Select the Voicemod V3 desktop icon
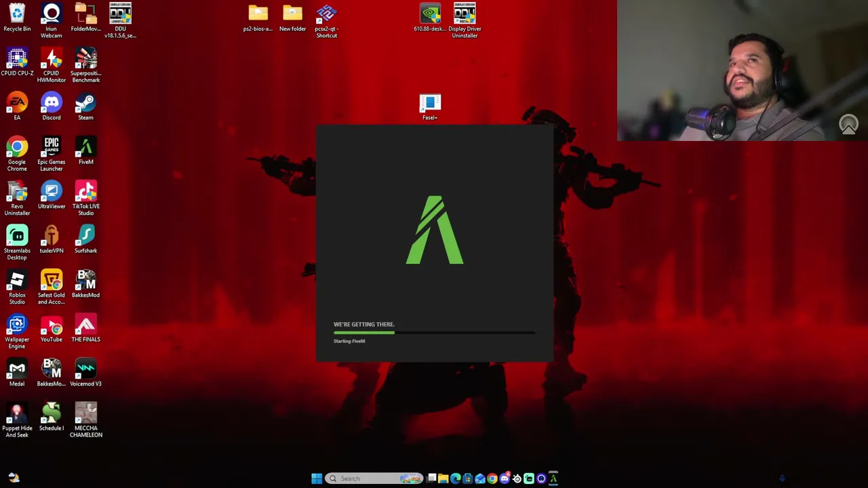Screen dimensions: 868x488 point(85,373)
